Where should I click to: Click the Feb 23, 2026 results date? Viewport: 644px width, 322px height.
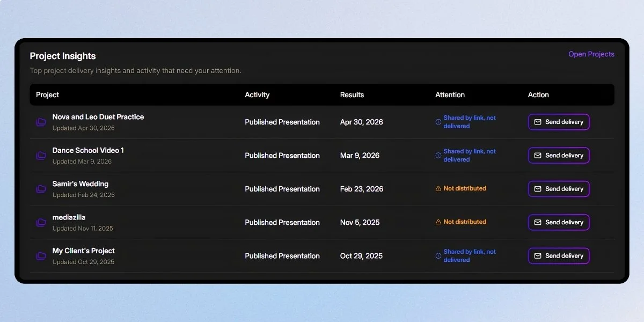pos(362,189)
